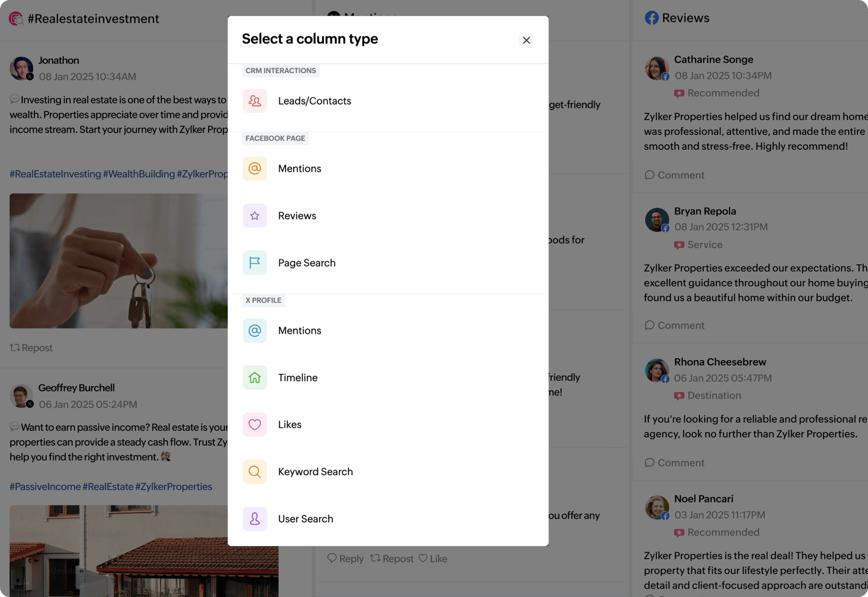Click timestamp 03 Jan 2025 11:17PM

pos(720,515)
